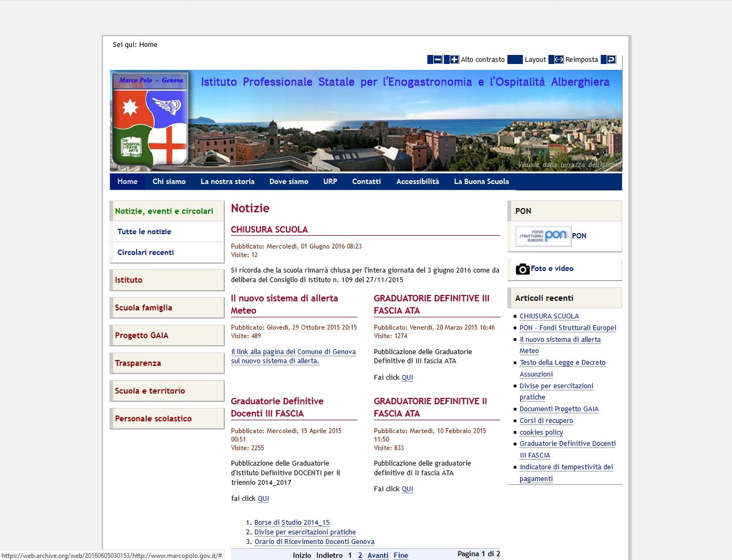Click the PON text link beside logo

point(579,236)
